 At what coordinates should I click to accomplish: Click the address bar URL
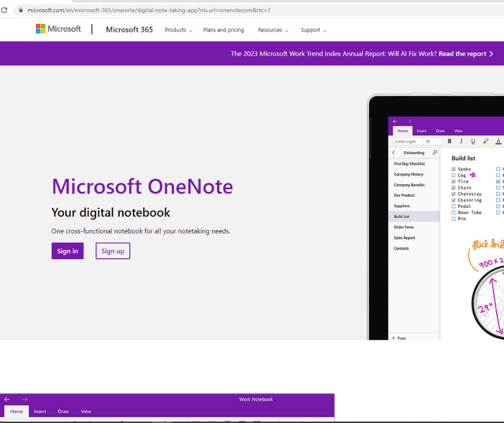tap(149, 10)
